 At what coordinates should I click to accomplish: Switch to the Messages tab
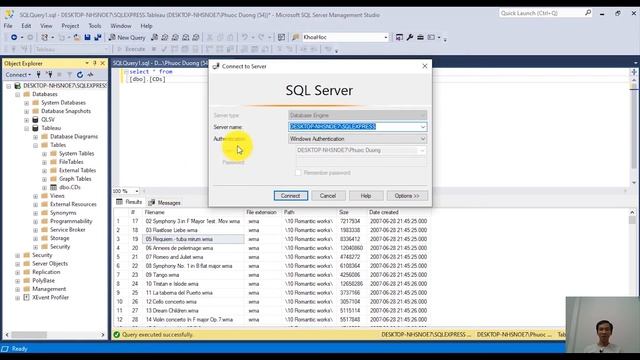[164, 202]
